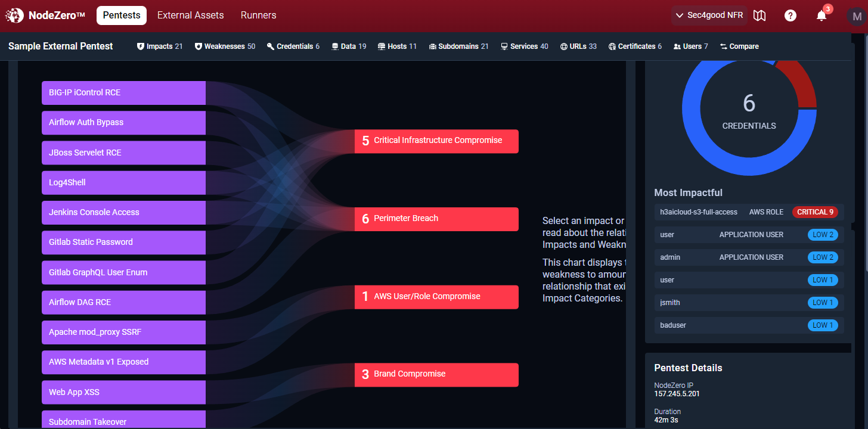Click the key icon beside Credentials
Image resolution: width=868 pixels, height=429 pixels.
tap(271, 46)
